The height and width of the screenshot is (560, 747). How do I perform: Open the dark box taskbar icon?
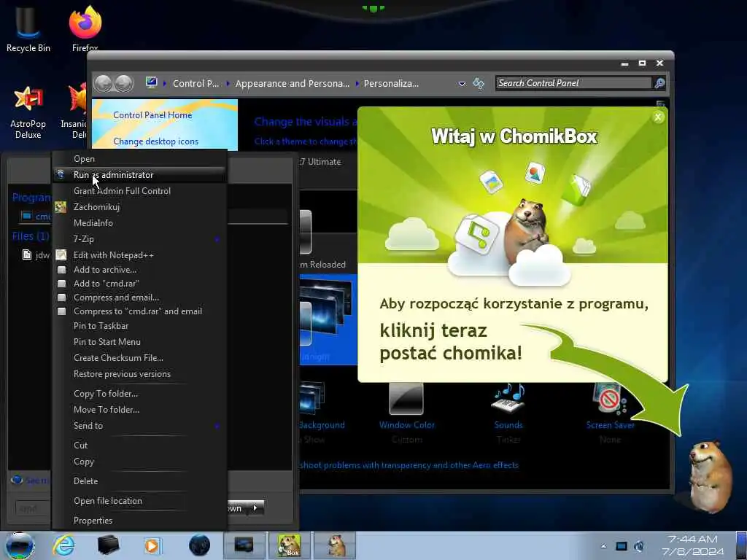(108, 545)
